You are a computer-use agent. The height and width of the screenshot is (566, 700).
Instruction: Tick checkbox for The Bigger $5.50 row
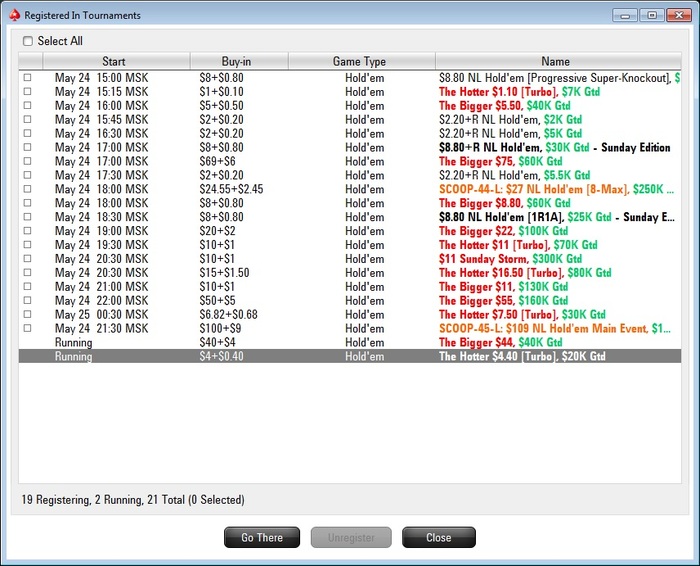[x=27, y=105]
